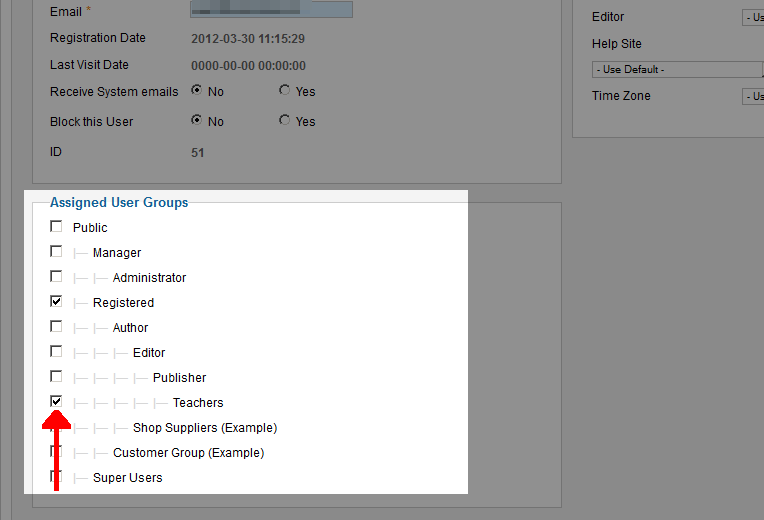Assign the Publisher group checkbox
Viewport: 764px width, 520px height.
click(x=56, y=377)
